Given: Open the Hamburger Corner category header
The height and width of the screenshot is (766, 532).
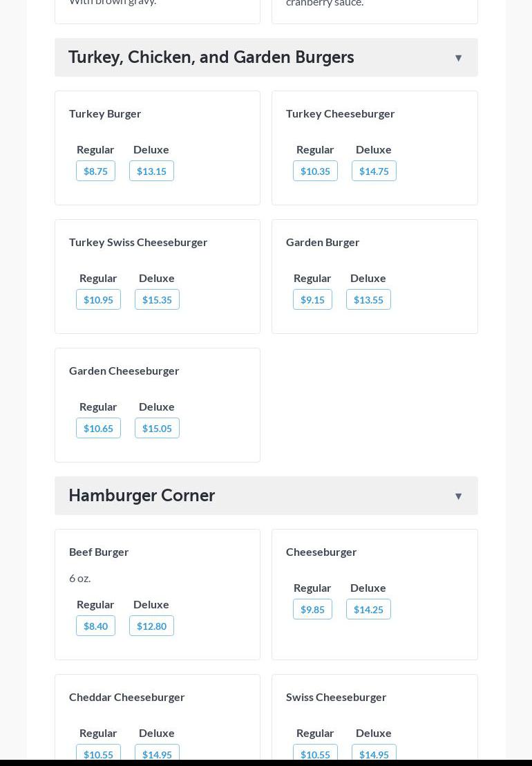Looking at the screenshot, I should click(142, 496).
